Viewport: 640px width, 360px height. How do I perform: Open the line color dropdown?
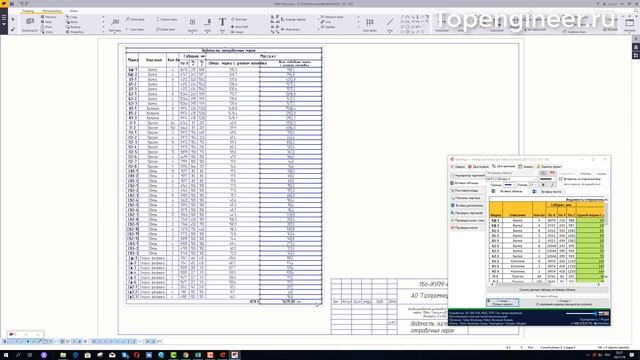tap(547, 179)
